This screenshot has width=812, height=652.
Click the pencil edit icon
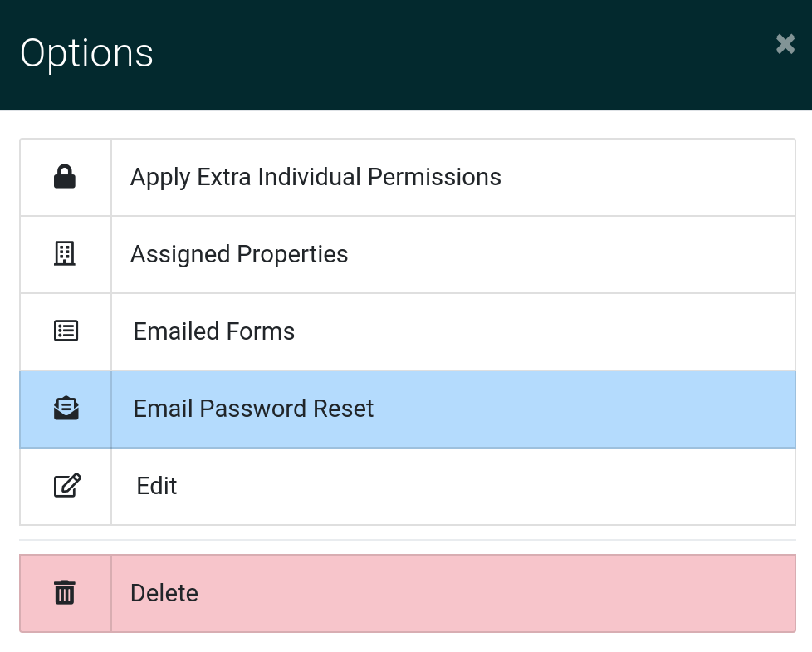coord(66,485)
